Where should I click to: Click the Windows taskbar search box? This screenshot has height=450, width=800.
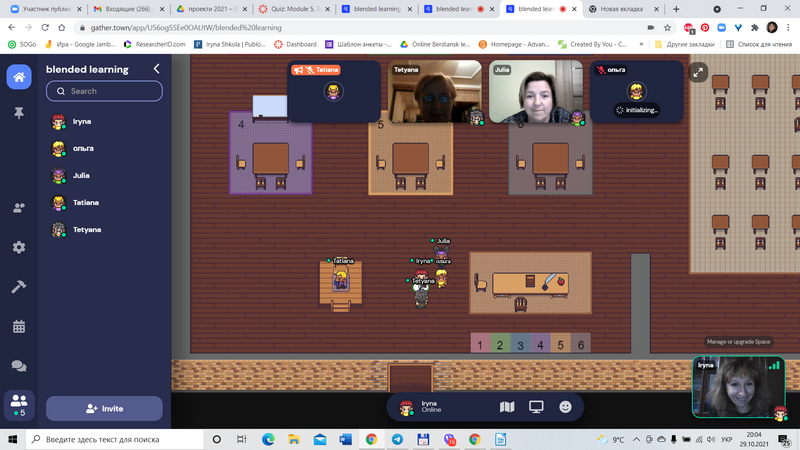[115, 439]
